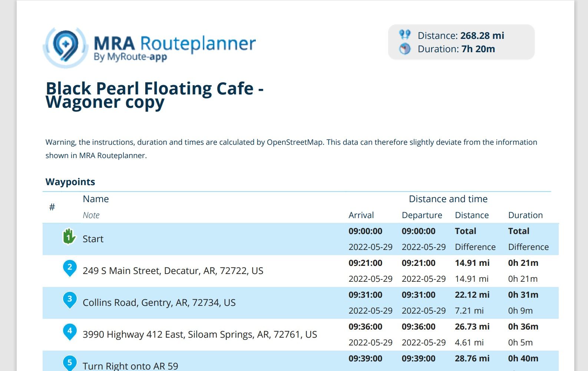Click the 0h 40m duration cell
Viewport: 588px width, 371px height.
coord(523,358)
